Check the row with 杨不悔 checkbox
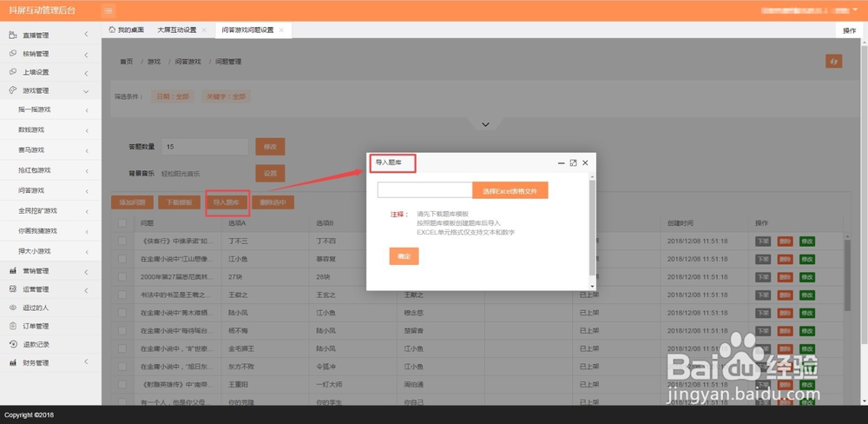This screenshot has height=424, width=868. click(122, 330)
